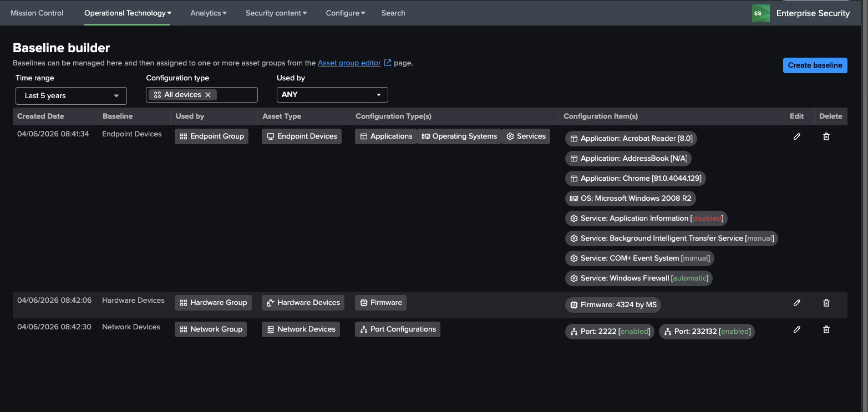Click trash icon for Network Devices row
Viewport: 868px width, 412px height.
tap(826, 329)
